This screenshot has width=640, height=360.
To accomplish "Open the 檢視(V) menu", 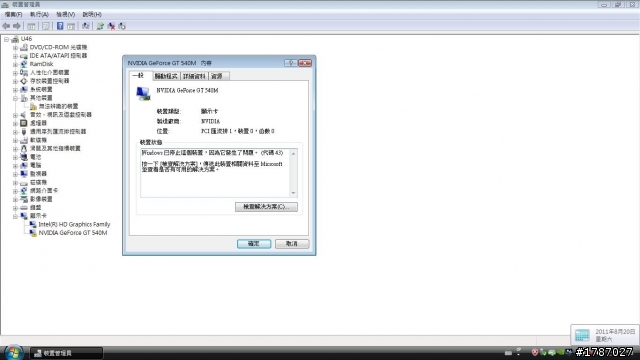I will tap(65, 14).
